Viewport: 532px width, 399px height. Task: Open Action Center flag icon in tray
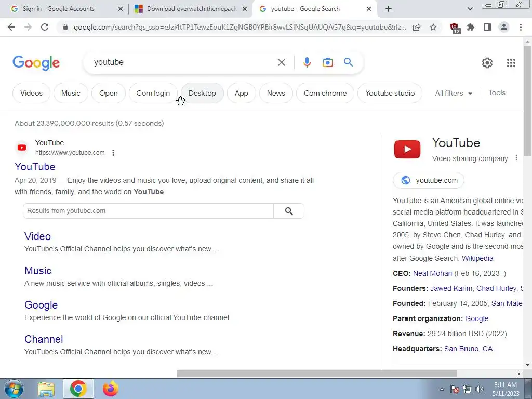(455, 389)
